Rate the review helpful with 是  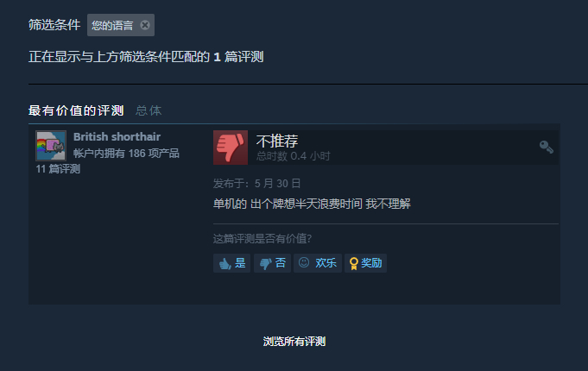point(231,263)
